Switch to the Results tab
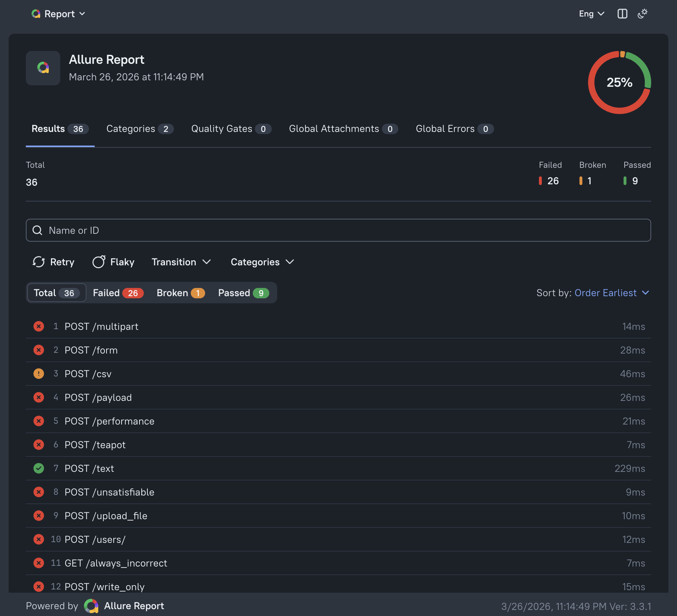Image resolution: width=677 pixels, height=616 pixels. pos(60,129)
